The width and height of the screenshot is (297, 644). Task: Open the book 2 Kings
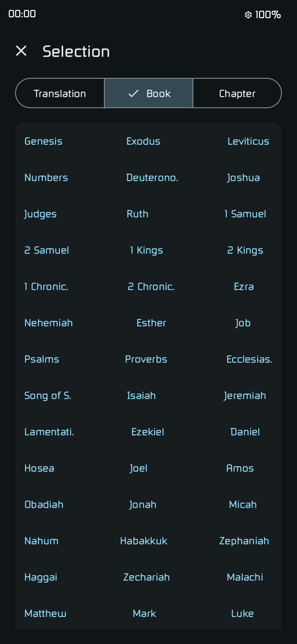click(x=245, y=250)
